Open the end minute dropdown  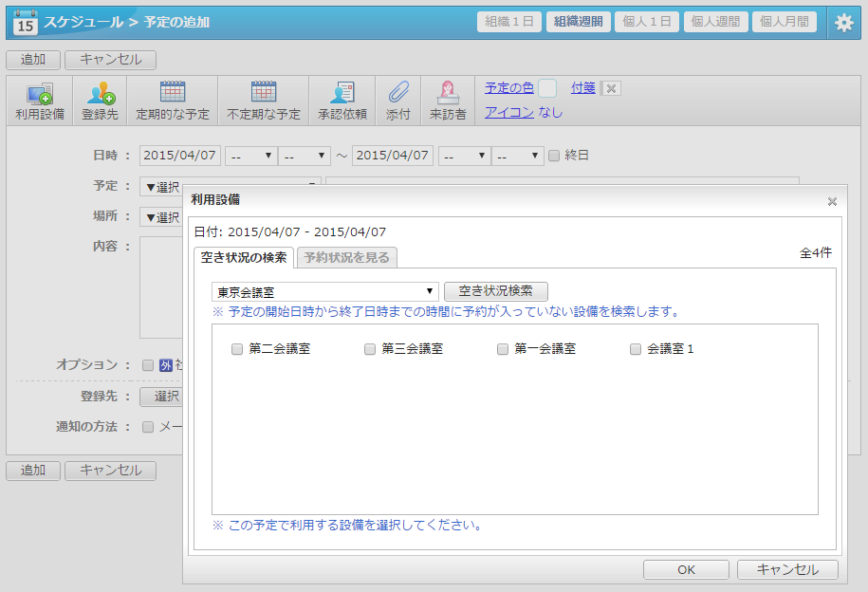point(518,156)
